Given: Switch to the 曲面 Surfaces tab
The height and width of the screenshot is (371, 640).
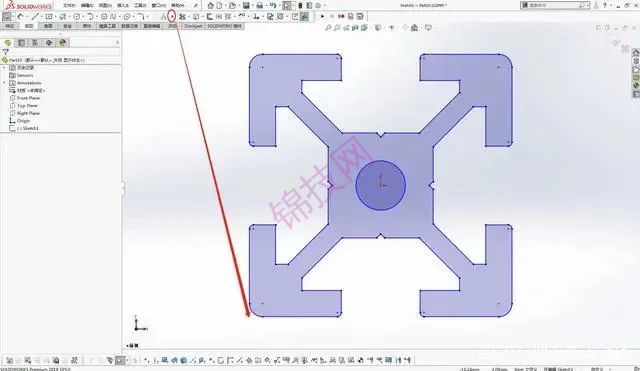Looking at the screenshot, I should [x=48, y=26].
